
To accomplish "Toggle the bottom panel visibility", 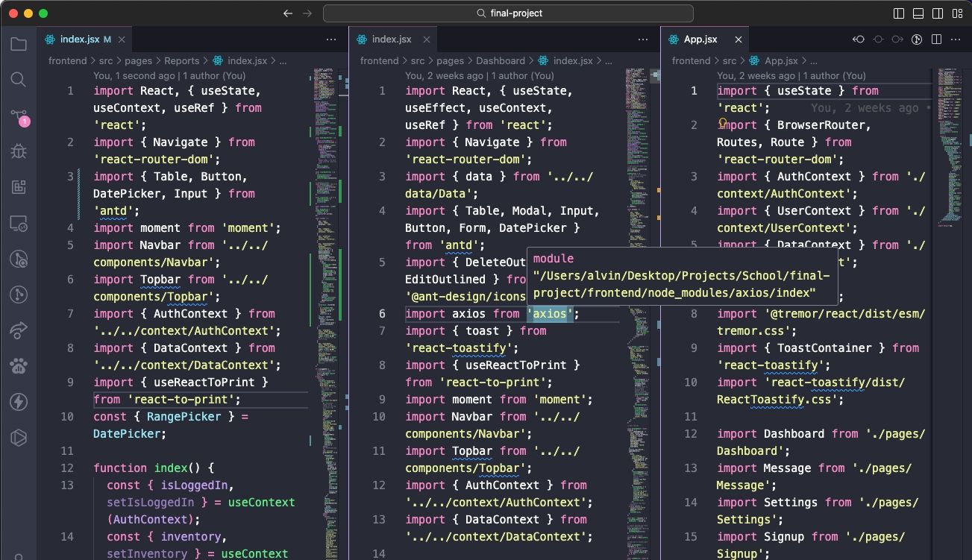I will pos(917,13).
